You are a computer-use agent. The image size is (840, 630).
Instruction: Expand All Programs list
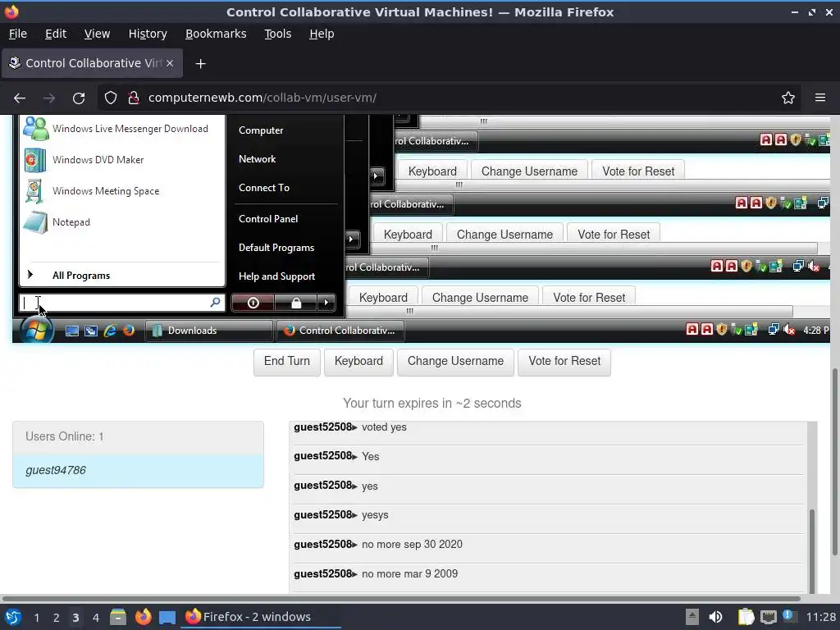click(x=122, y=276)
